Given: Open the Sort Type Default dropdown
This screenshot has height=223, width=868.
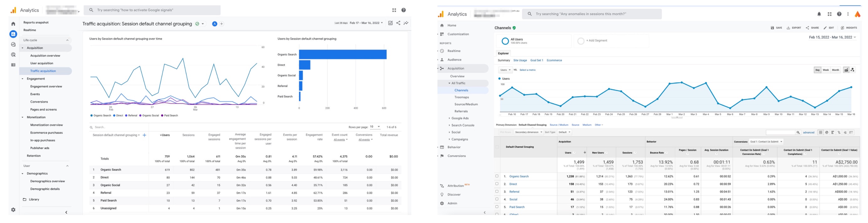Looking at the screenshot, I should pos(564,132).
